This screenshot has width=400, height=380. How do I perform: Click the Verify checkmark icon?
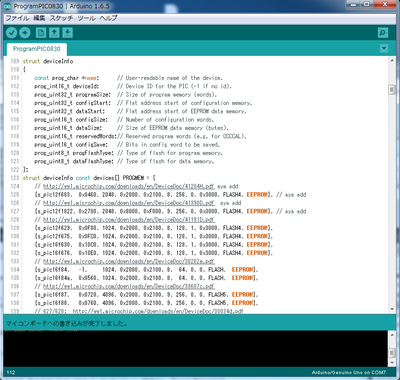click(12, 33)
